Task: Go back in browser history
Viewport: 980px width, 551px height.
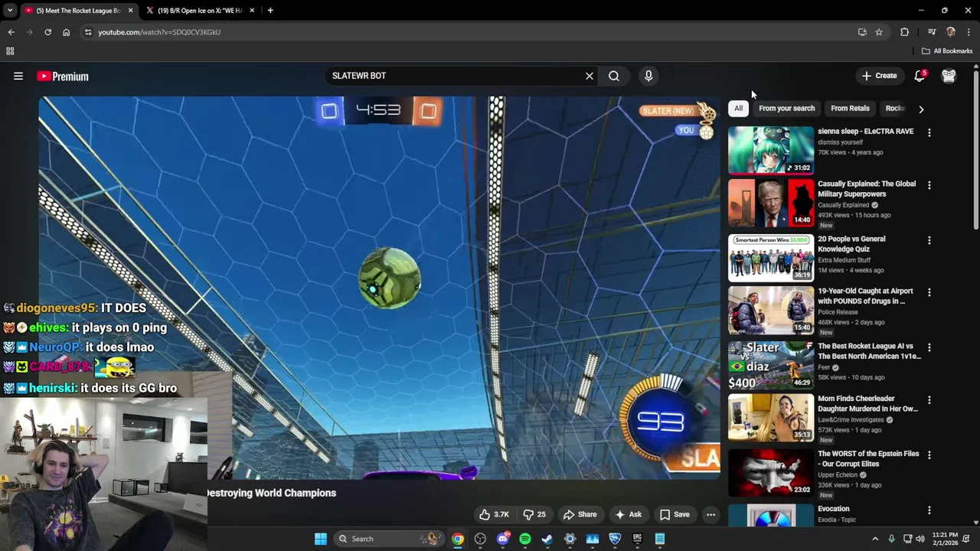Action: coord(11,32)
